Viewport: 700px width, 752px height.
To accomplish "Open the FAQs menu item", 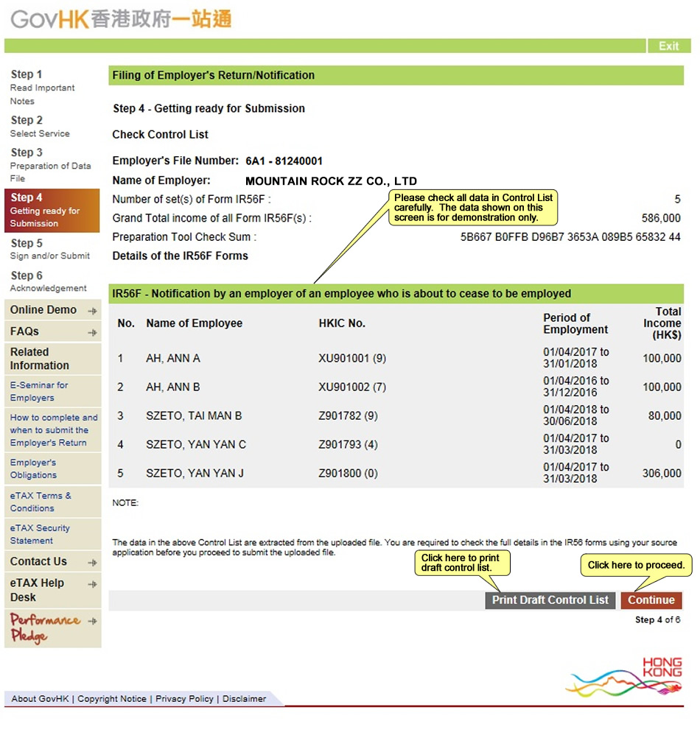I will (53, 331).
